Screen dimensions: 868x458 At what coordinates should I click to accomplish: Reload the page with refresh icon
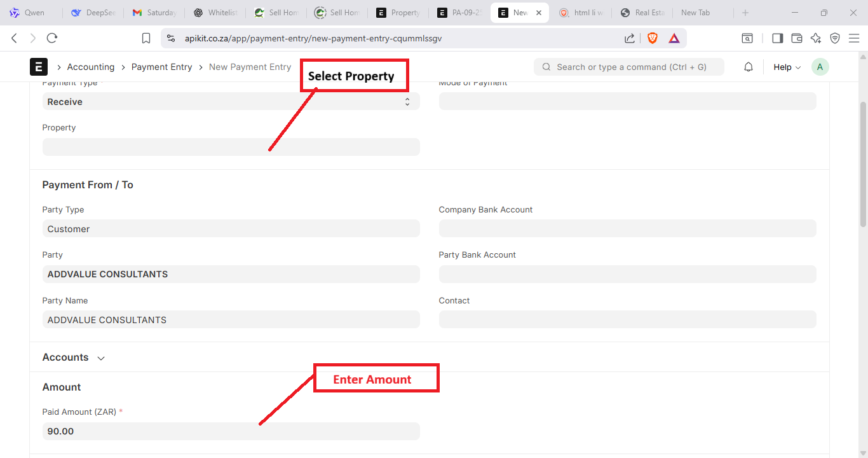pos(52,38)
